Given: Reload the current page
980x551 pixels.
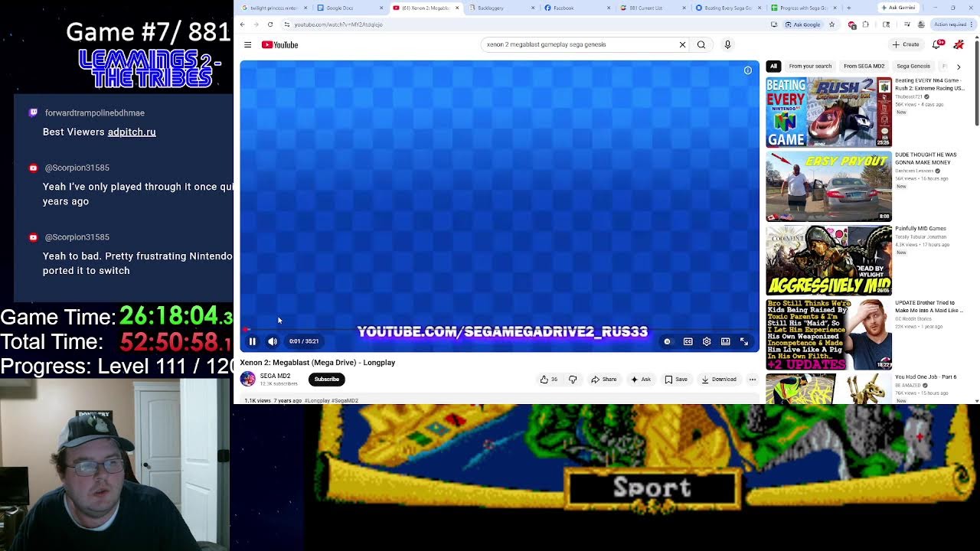Looking at the screenshot, I should coord(270,24).
